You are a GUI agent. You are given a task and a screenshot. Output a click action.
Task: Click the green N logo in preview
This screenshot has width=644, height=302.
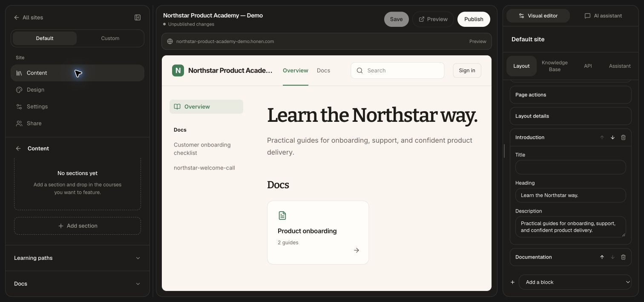coord(178,71)
